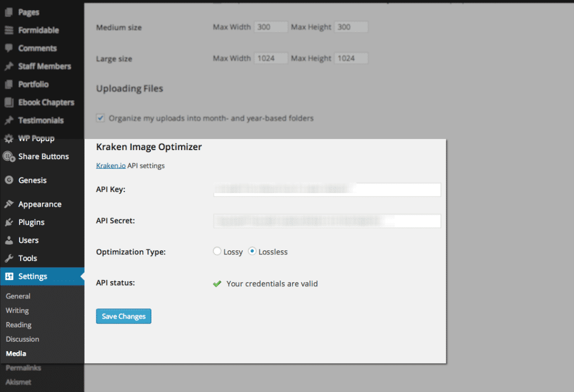Click the 'Large size' label
Viewport: 574px width, 392px height.
click(x=114, y=59)
